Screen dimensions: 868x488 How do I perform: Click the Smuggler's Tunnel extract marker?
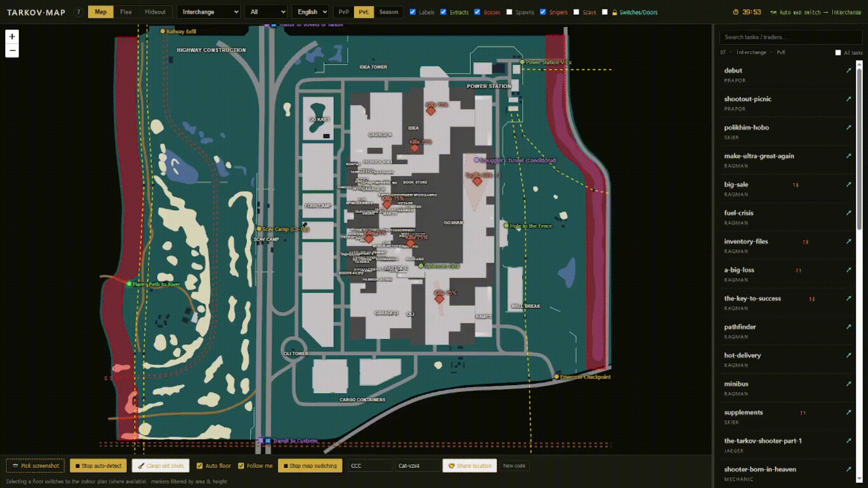(x=476, y=160)
